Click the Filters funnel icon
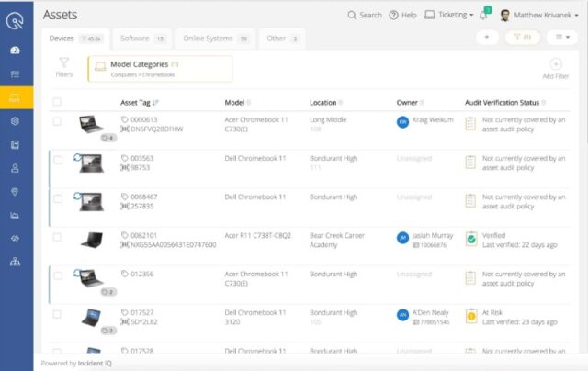This screenshot has width=588, height=371. point(64,62)
